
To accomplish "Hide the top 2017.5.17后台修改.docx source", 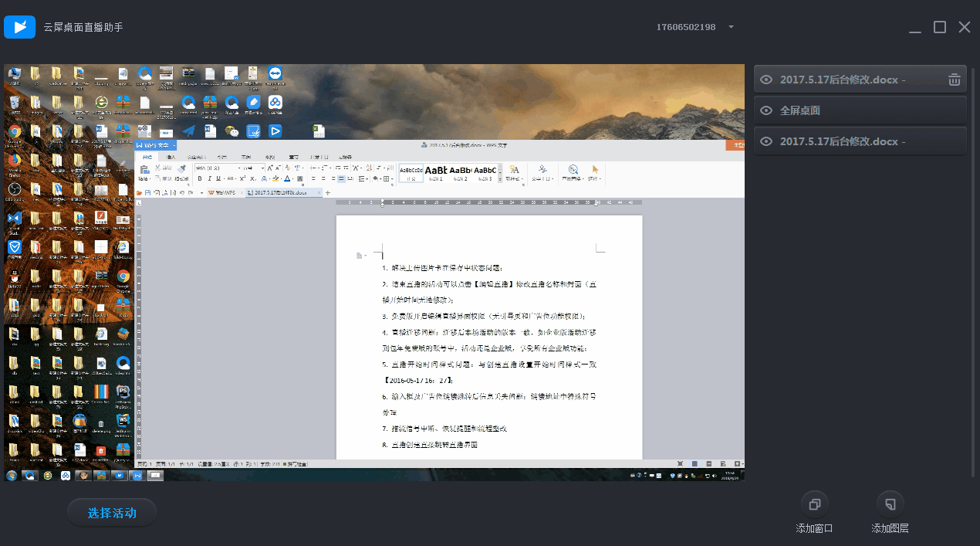I will tap(765, 78).
